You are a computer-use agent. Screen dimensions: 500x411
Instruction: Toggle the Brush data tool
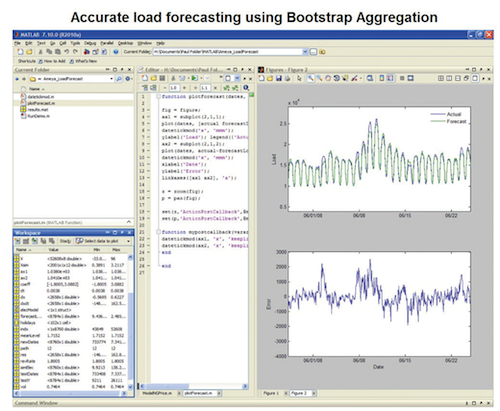[x=354, y=78]
